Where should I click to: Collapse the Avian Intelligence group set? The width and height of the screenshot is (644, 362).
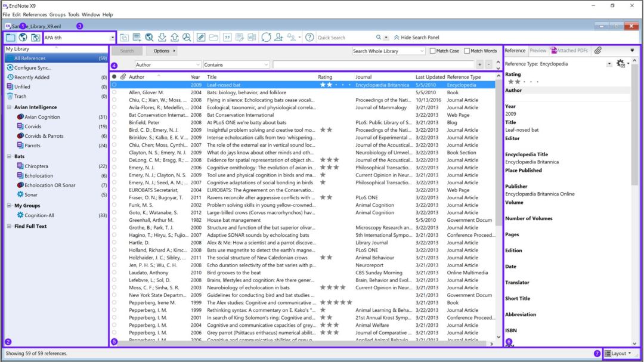(x=9, y=107)
